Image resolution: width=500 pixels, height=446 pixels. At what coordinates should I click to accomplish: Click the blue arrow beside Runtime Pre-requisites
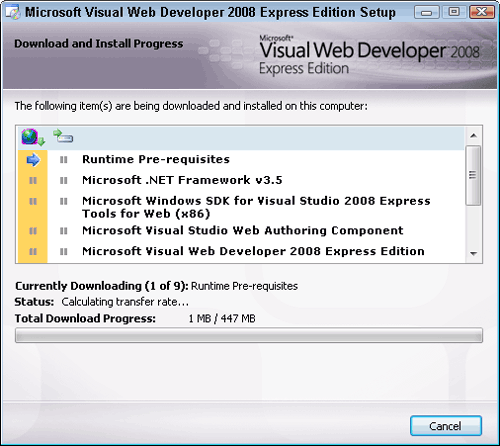pyautogui.click(x=33, y=160)
